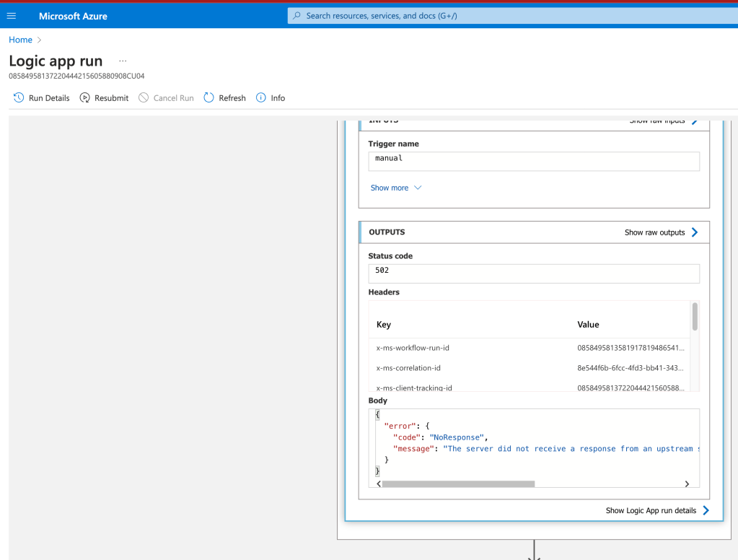Click the Show raw outputs link
Image resolution: width=738 pixels, height=560 pixels.
click(654, 232)
